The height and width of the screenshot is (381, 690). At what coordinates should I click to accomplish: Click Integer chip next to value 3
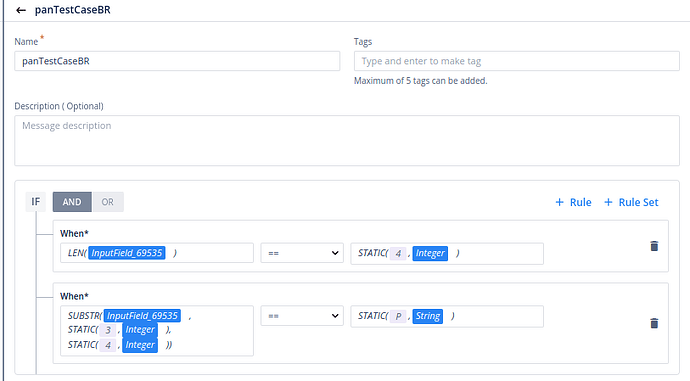[140, 330]
